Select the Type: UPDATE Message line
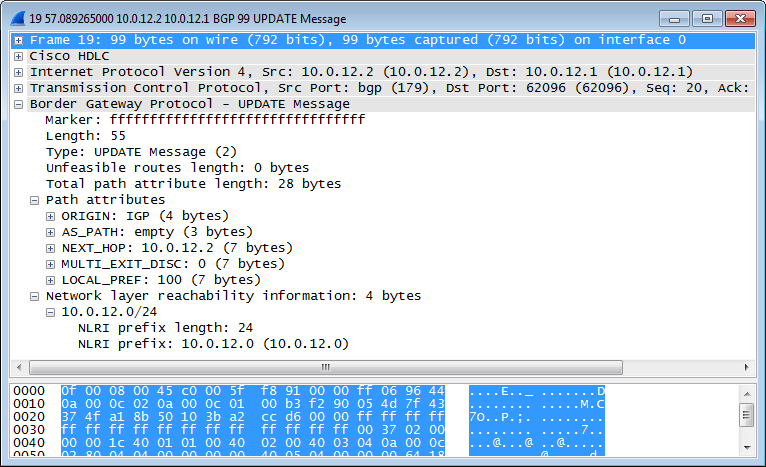Viewport: 766px width, 467px height. [x=141, y=152]
